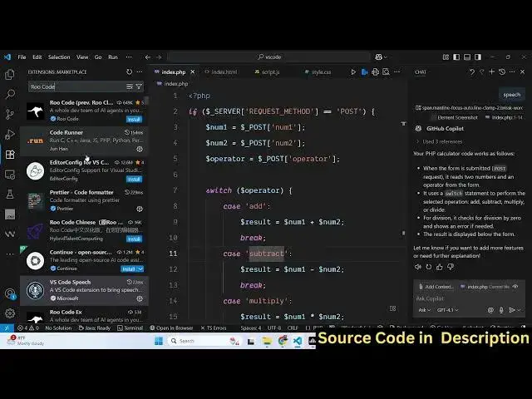Open Windows Start button on taskbar
This screenshot has width=532, height=399.
pos(159,341)
